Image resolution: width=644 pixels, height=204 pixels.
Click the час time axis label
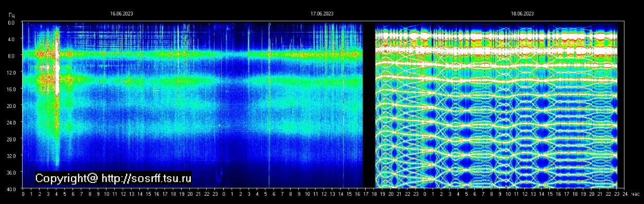[x=635, y=195]
